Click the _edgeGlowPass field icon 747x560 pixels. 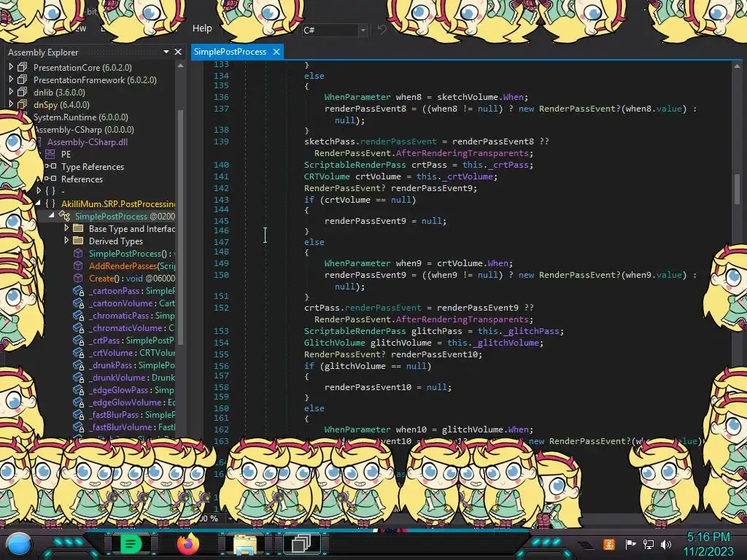(79, 390)
